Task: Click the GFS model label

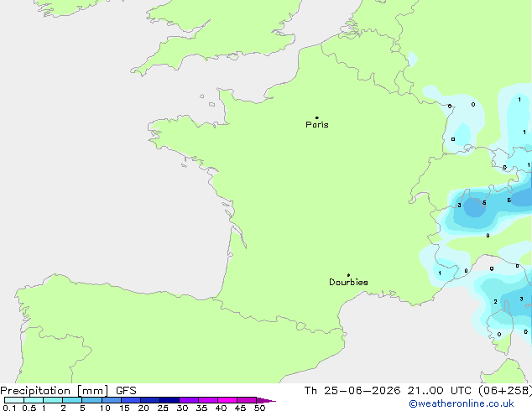Action: [126, 391]
